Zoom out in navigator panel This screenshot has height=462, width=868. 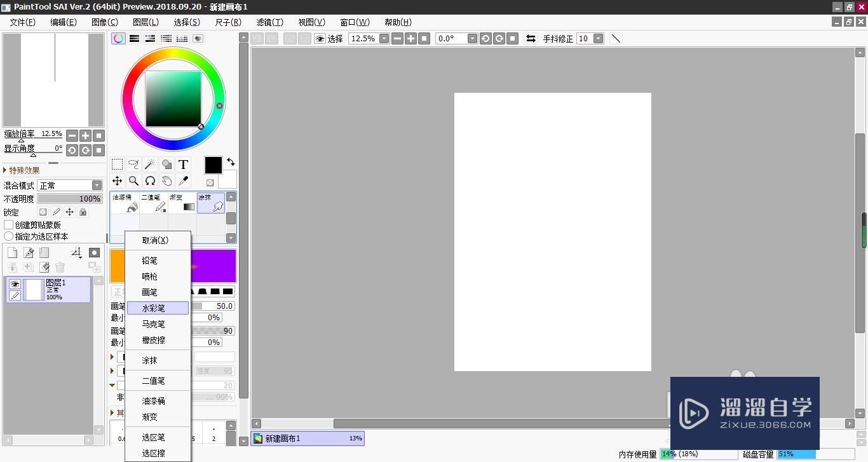point(72,135)
